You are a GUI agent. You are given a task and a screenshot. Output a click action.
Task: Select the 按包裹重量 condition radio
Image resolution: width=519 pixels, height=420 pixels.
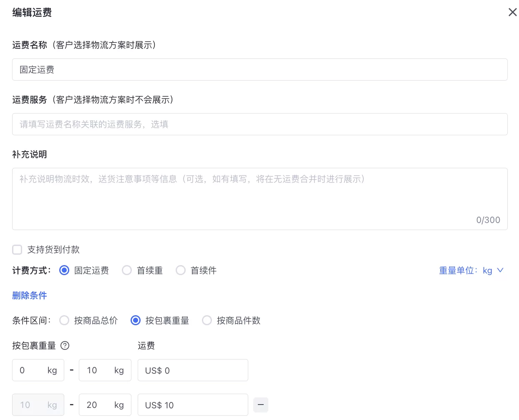(x=135, y=320)
